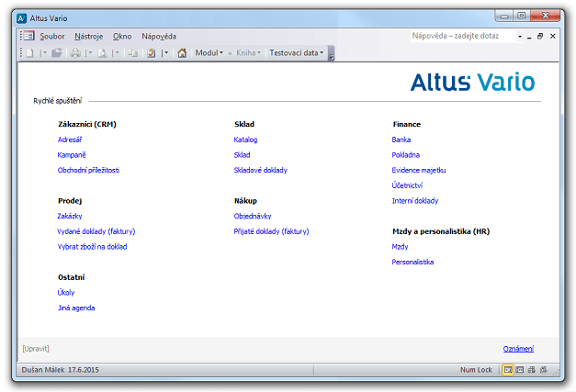Expand arrow next to new document icon
The height and width of the screenshot is (392, 576).
(44, 53)
